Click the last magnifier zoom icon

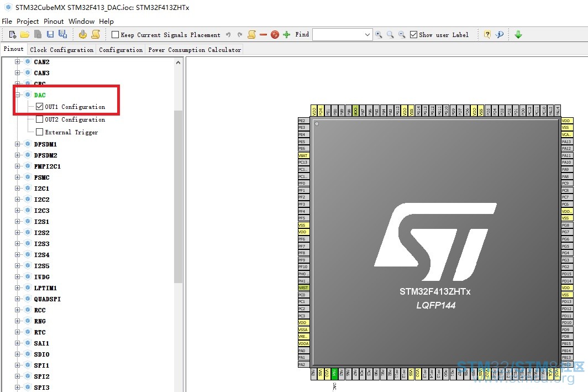pos(402,35)
